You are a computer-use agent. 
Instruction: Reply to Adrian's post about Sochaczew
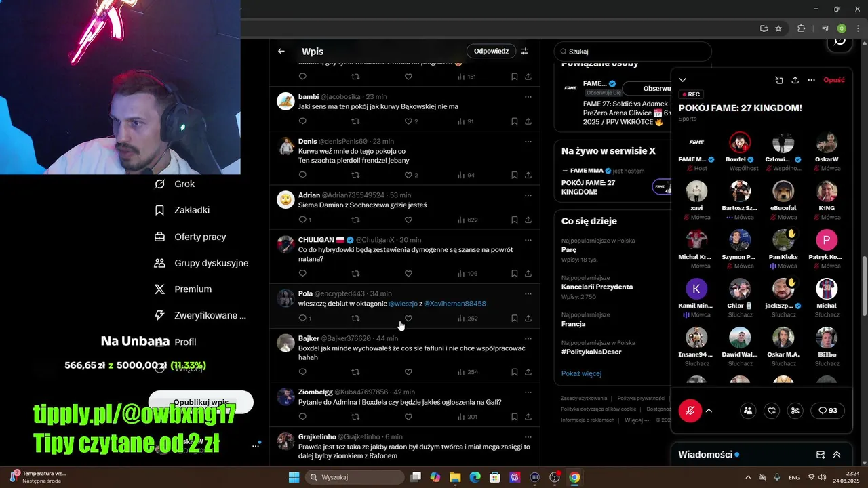302,220
